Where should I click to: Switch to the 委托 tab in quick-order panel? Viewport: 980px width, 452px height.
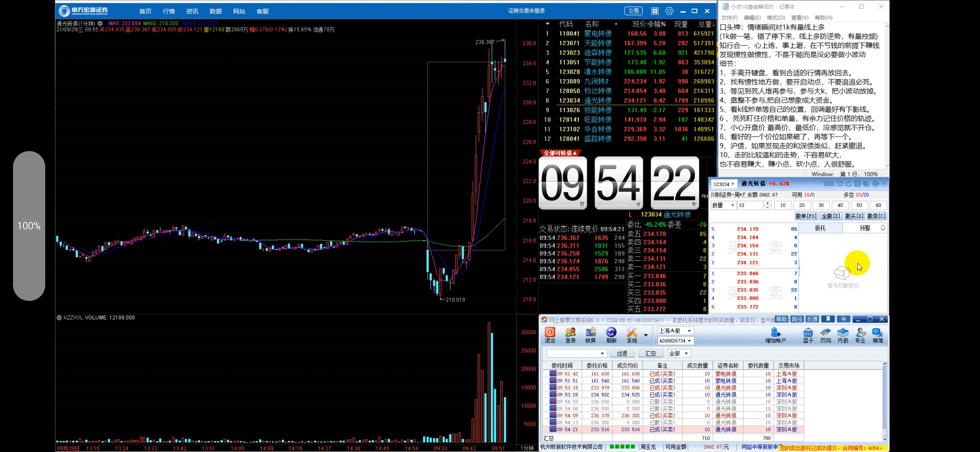point(820,228)
